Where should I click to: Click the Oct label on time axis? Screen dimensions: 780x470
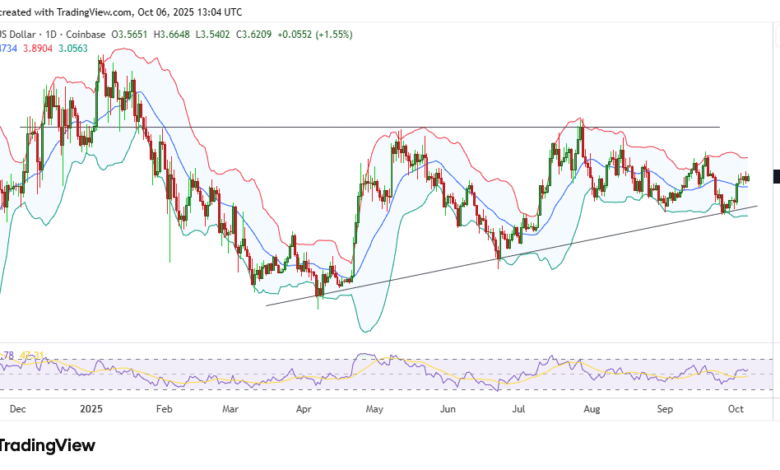click(x=735, y=409)
